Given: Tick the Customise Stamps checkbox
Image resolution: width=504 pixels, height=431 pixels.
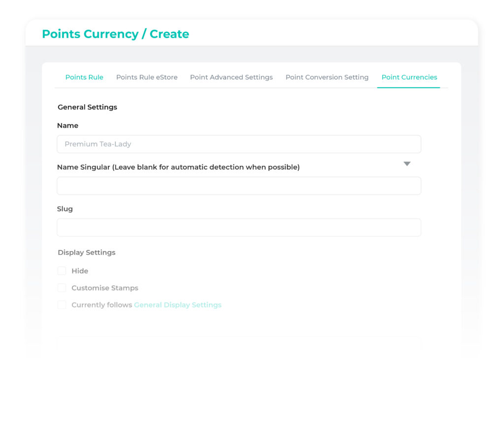Looking at the screenshot, I should 62,288.
